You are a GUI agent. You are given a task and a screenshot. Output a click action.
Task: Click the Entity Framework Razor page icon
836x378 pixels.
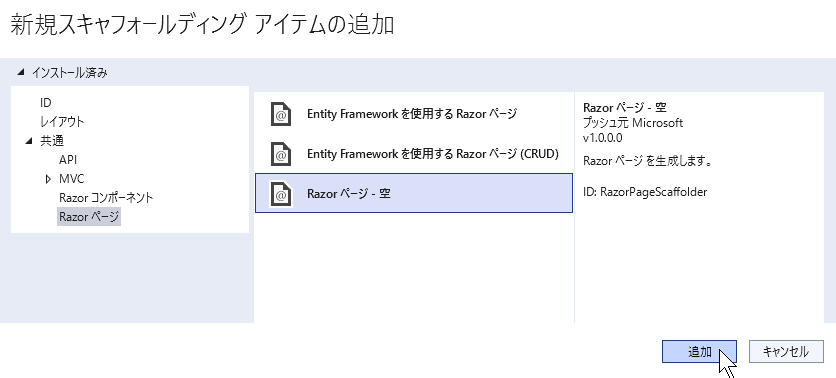pyautogui.click(x=281, y=114)
